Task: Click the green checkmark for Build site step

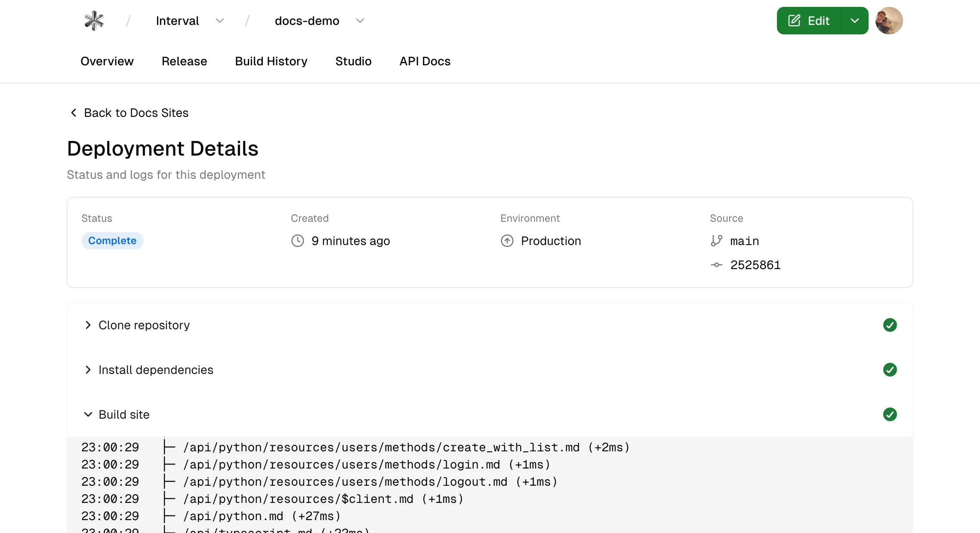Action: point(890,414)
